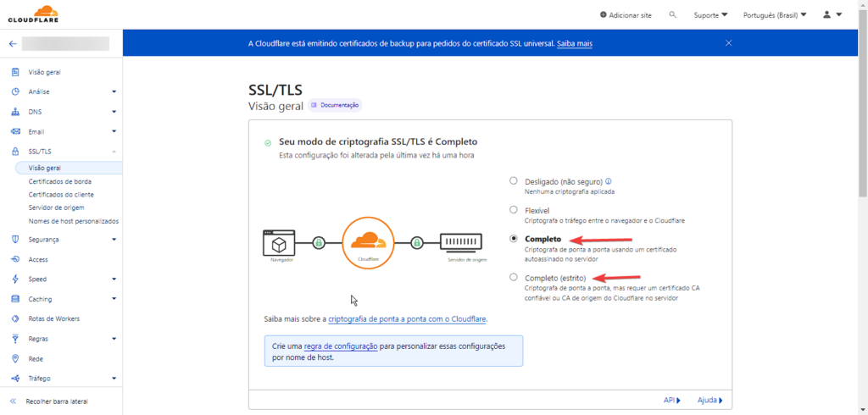The image size is (868, 415).
Task: Go back using the left arrow icon
Action: (13, 44)
